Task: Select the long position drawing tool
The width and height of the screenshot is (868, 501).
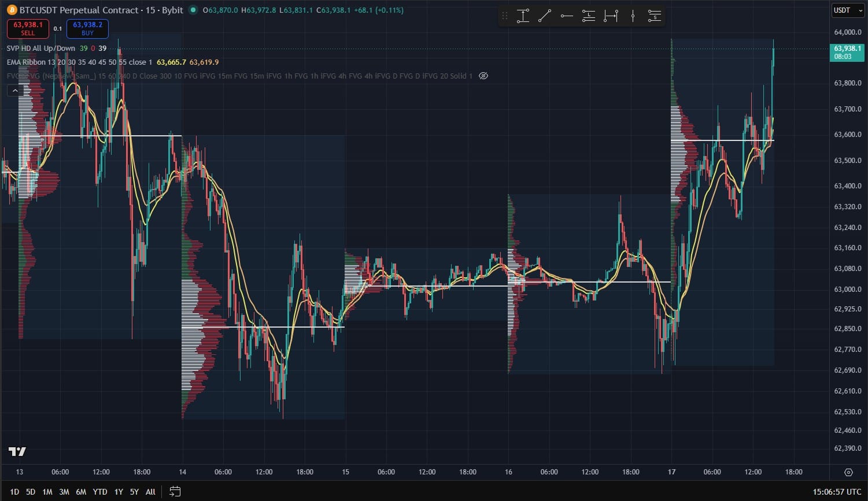Action: 523,16
